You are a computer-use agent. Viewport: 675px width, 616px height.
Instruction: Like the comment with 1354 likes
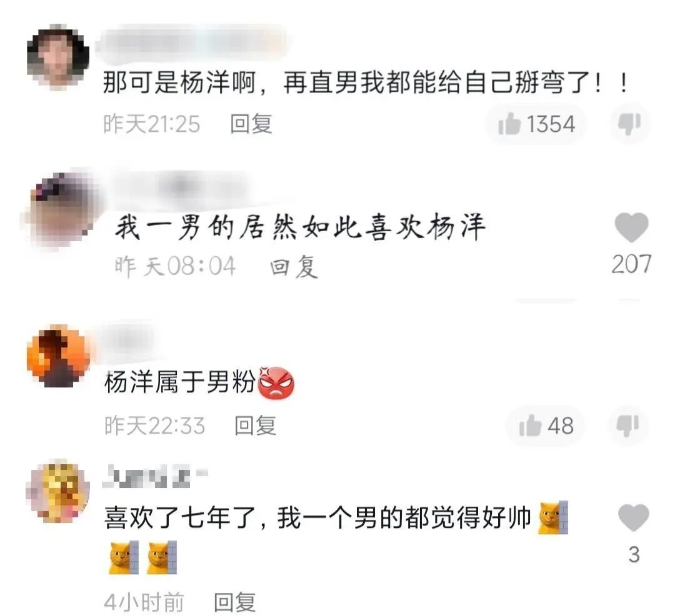pyautogui.click(x=536, y=124)
